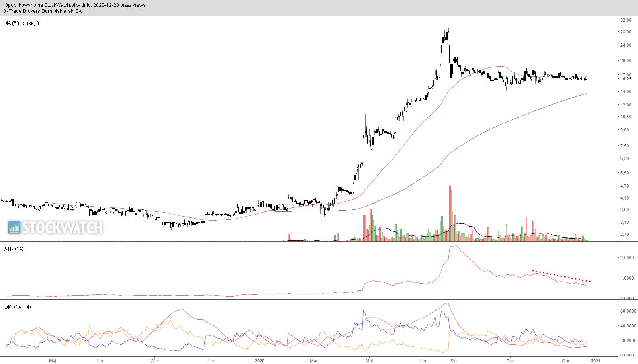Click the MA (50, close, 0) indicator label

[x=22, y=23]
